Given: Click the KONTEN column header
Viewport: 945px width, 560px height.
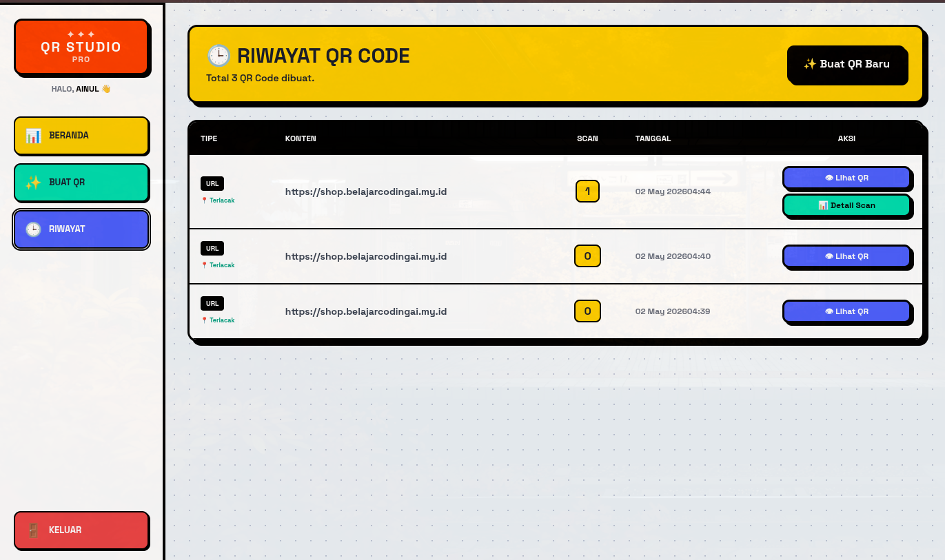Looking at the screenshot, I should 301,138.
